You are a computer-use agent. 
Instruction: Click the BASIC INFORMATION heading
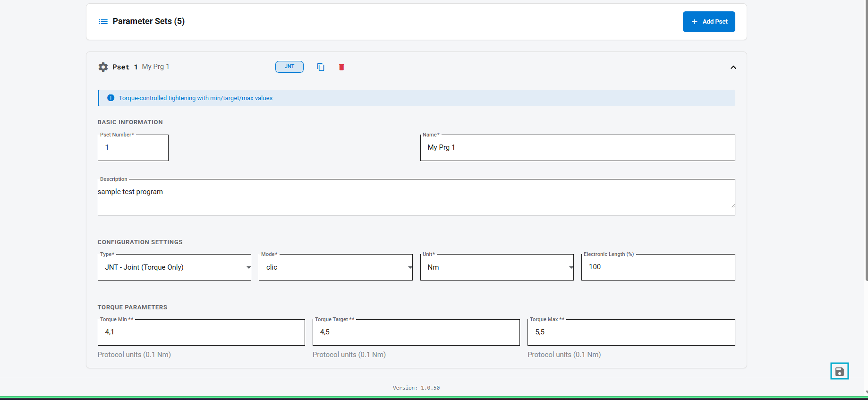(x=130, y=122)
